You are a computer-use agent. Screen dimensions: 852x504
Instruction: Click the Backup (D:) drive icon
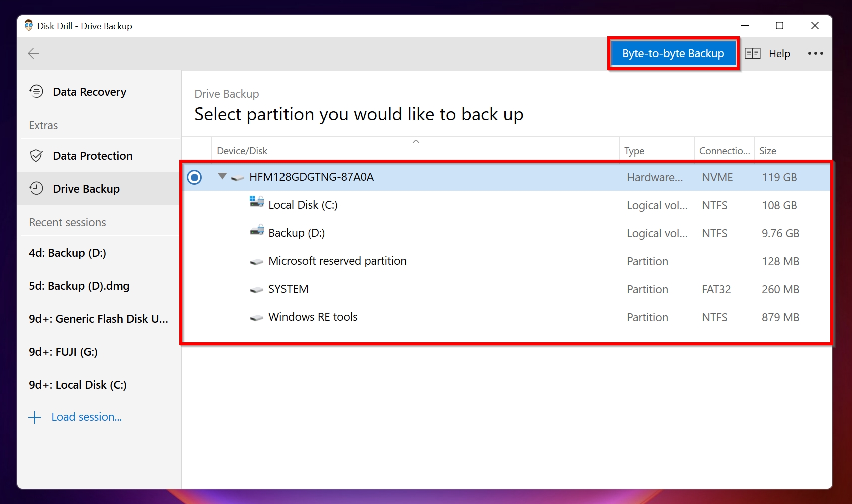pos(257,230)
